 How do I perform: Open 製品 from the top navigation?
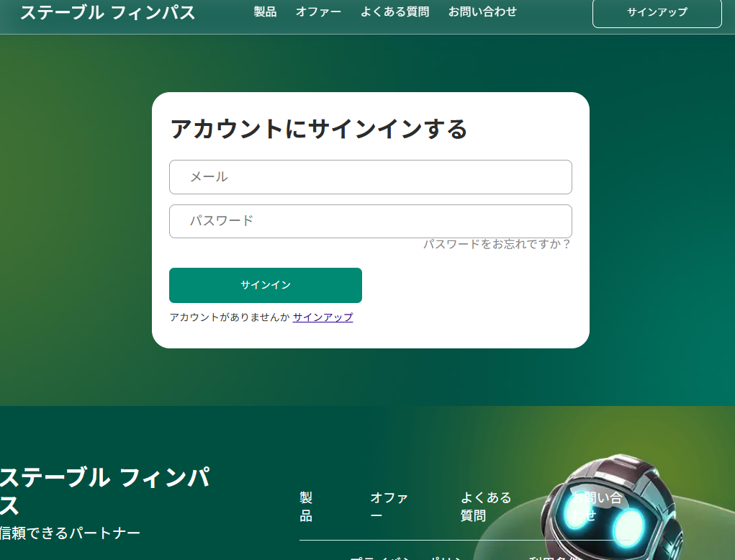(x=264, y=12)
